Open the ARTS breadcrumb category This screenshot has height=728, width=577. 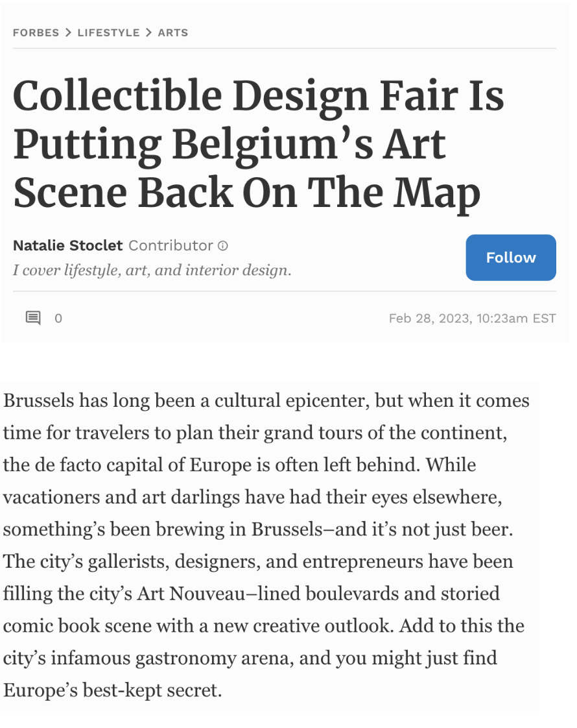tap(173, 32)
